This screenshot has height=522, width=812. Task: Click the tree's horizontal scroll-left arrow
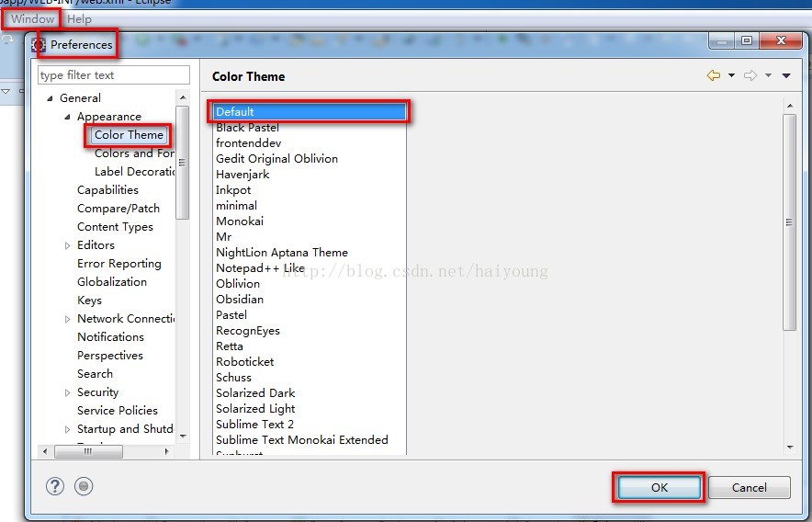coord(45,451)
